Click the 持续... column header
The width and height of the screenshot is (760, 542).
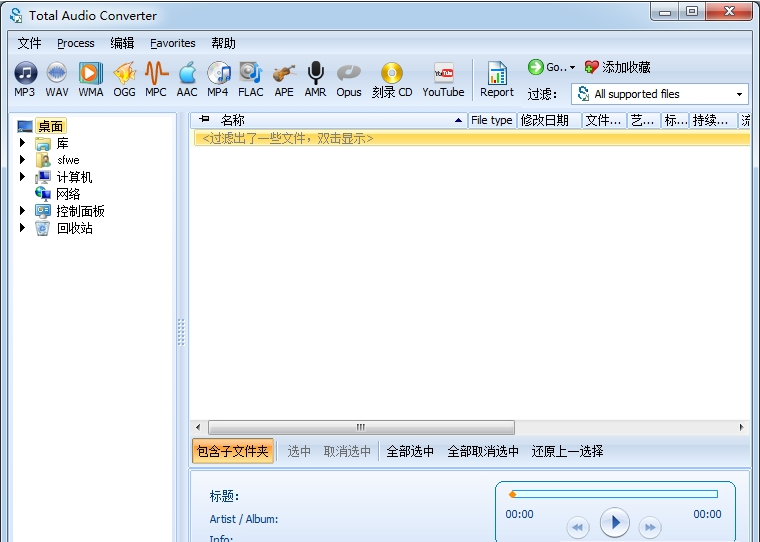point(711,120)
